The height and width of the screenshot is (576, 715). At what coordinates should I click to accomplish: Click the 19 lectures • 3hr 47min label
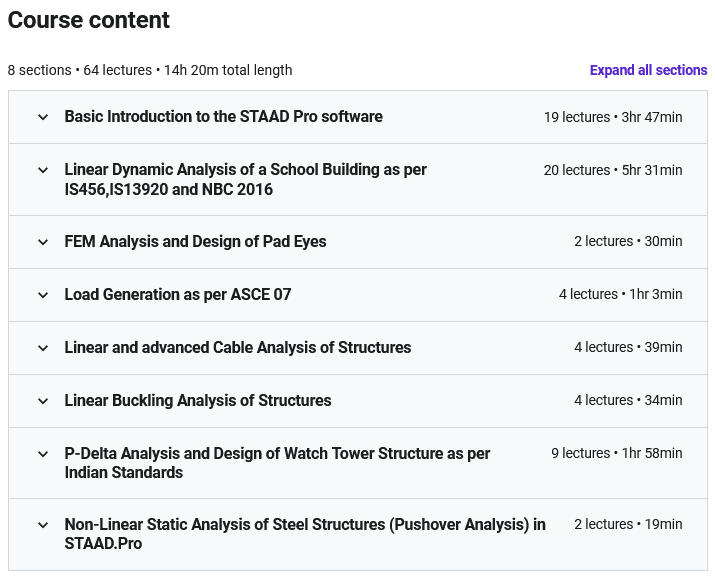[613, 117]
